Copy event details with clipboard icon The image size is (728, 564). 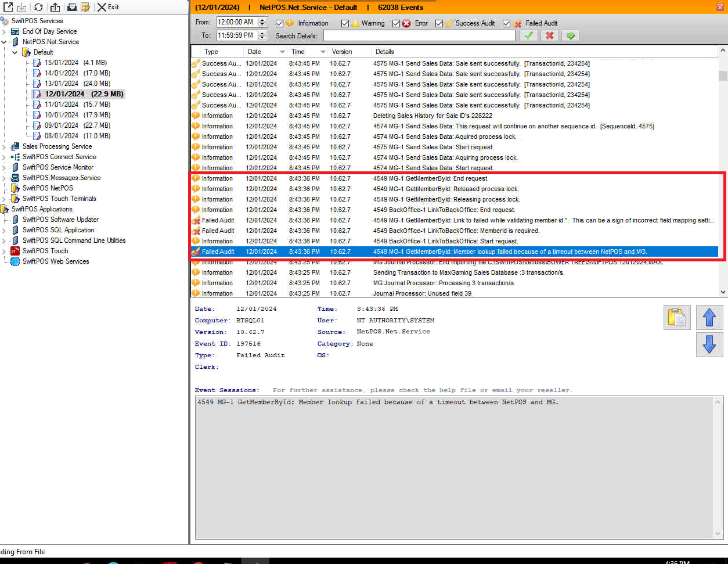click(677, 318)
